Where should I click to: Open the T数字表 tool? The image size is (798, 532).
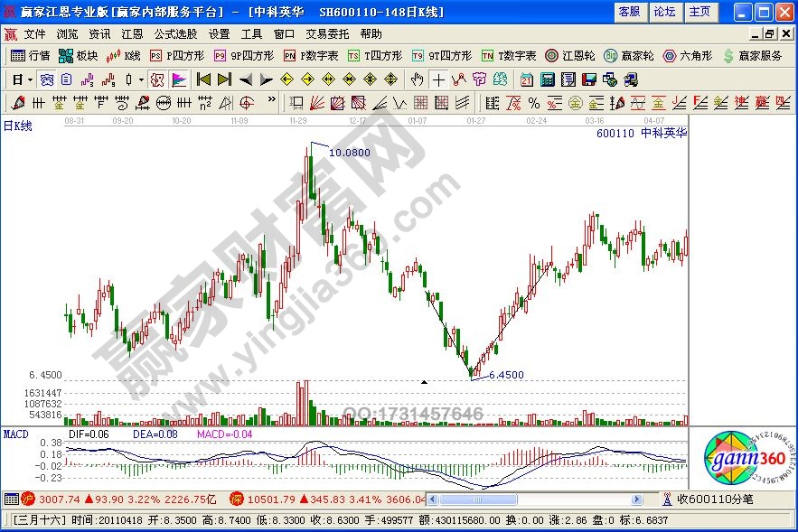pyautogui.click(x=509, y=55)
